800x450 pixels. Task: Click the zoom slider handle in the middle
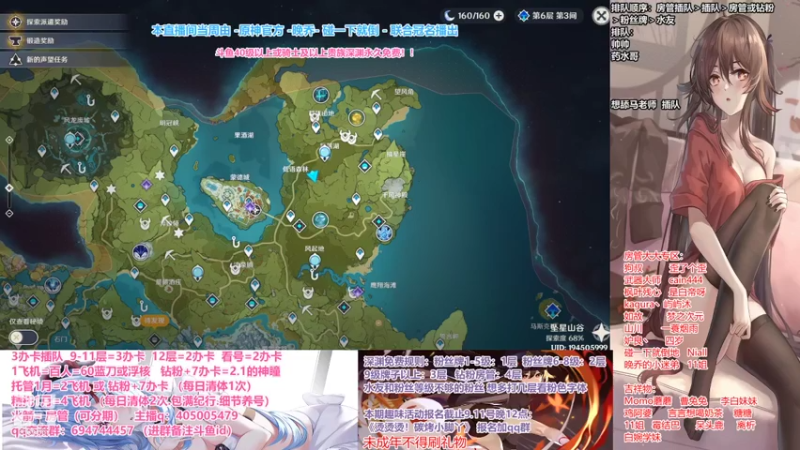(9, 188)
